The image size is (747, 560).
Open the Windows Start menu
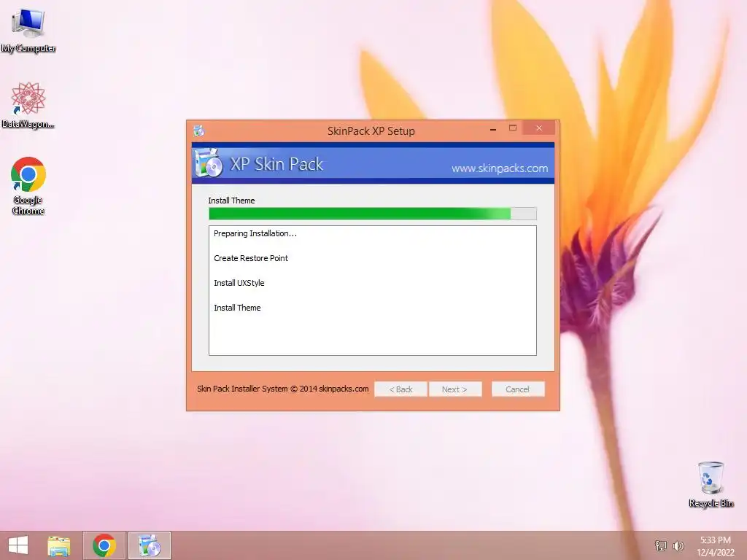(x=18, y=545)
